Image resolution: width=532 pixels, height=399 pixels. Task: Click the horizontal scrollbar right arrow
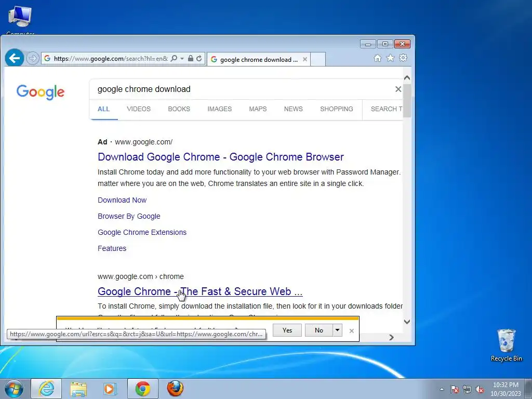tap(391, 337)
